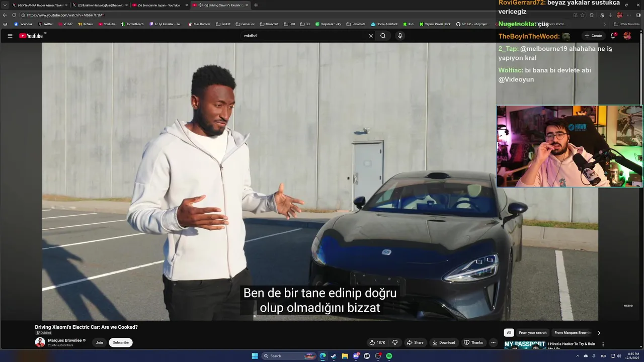Click the address bar URL
The width and height of the screenshot is (644, 362).
[65, 15]
